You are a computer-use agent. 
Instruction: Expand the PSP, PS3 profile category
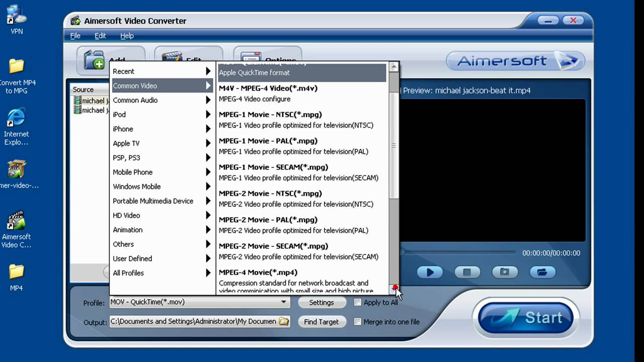tap(163, 157)
